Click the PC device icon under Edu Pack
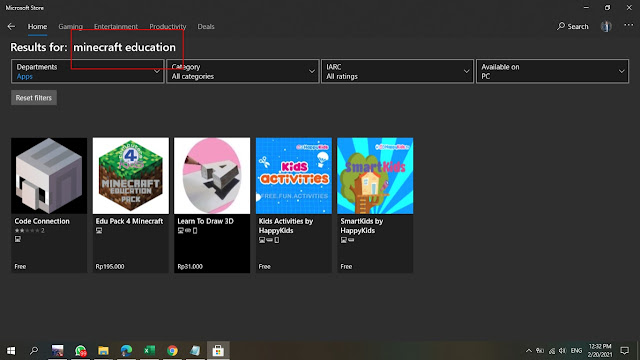This screenshot has width=640, height=360. click(99, 231)
